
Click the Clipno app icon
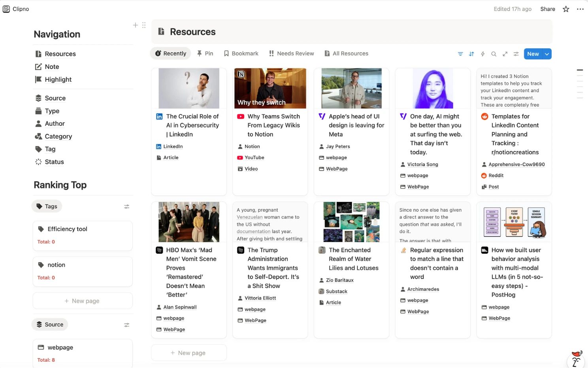point(6,9)
